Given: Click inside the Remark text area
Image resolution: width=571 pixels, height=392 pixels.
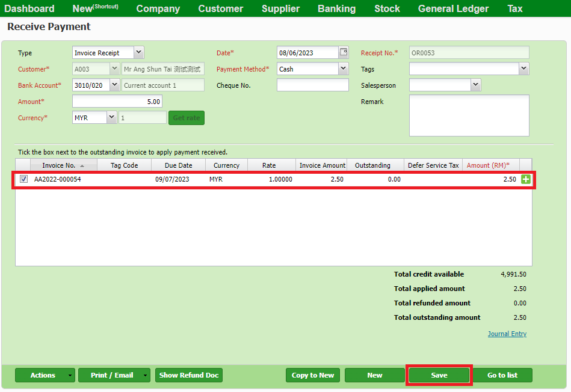Looking at the screenshot, I should point(469,115).
